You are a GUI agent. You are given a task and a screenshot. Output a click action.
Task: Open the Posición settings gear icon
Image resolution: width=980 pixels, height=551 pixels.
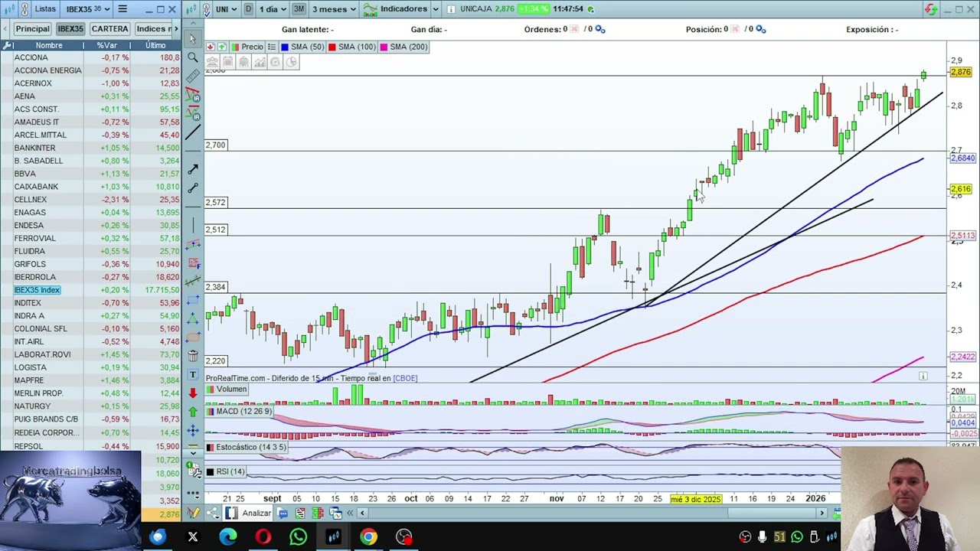click(760, 29)
